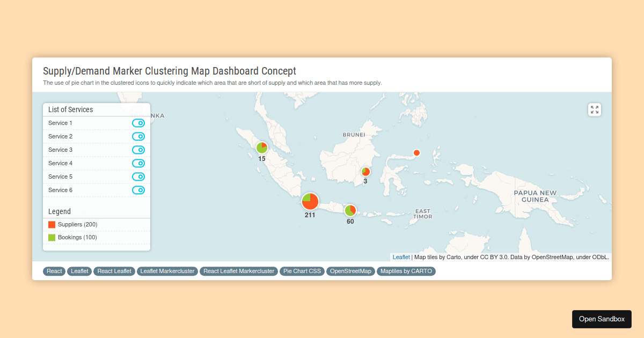
Task: Toggle Service 5 in List of Services
Action: coord(138,177)
